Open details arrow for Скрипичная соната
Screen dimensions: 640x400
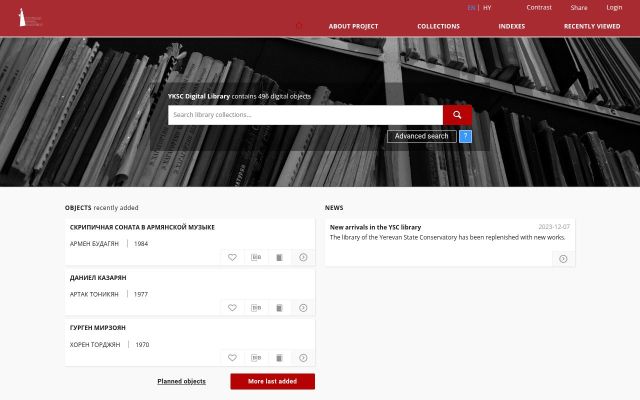tap(303, 257)
